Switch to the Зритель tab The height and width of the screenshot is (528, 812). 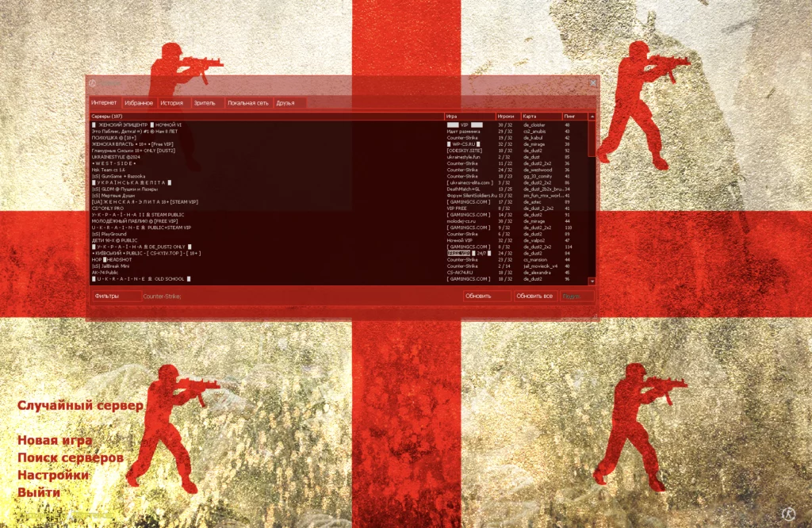pos(205,103)
